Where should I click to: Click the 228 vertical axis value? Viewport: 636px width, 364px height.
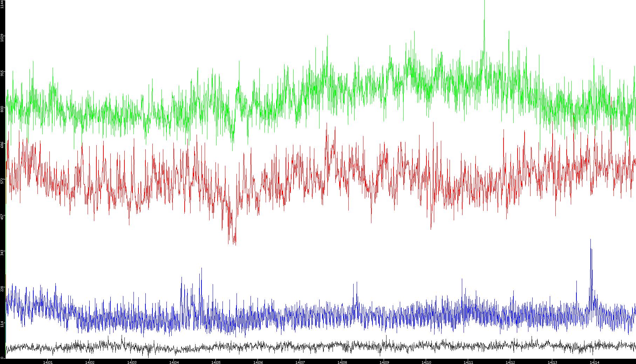click(2, 288)
